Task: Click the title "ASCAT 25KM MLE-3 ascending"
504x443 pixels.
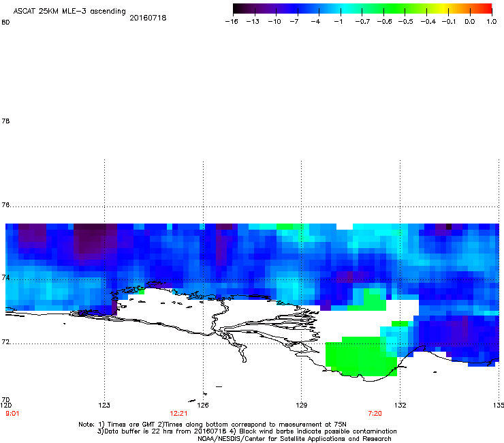Action: click(69, 11)
